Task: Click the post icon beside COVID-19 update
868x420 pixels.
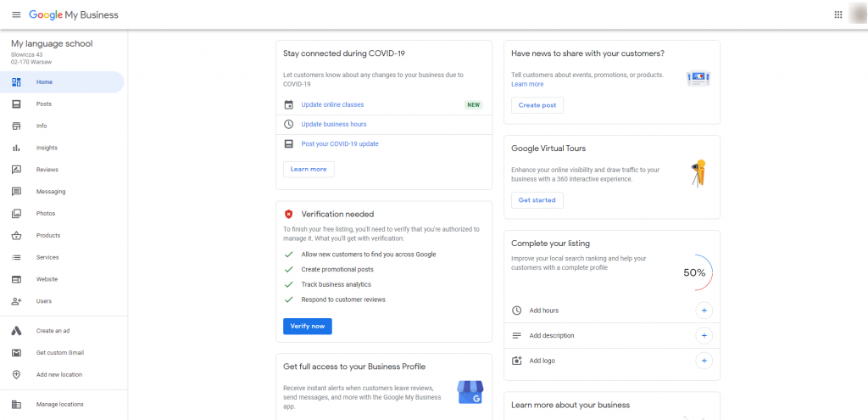Action: (x=288, y=143)
